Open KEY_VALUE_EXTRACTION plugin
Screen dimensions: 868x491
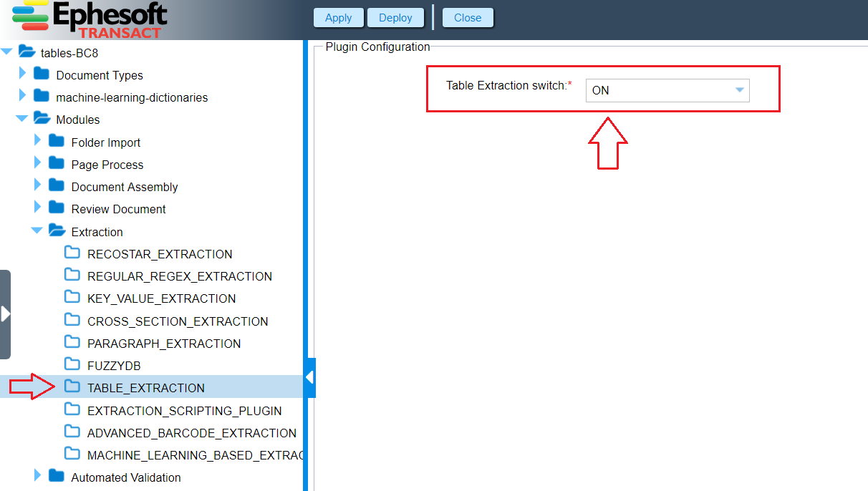161,298
